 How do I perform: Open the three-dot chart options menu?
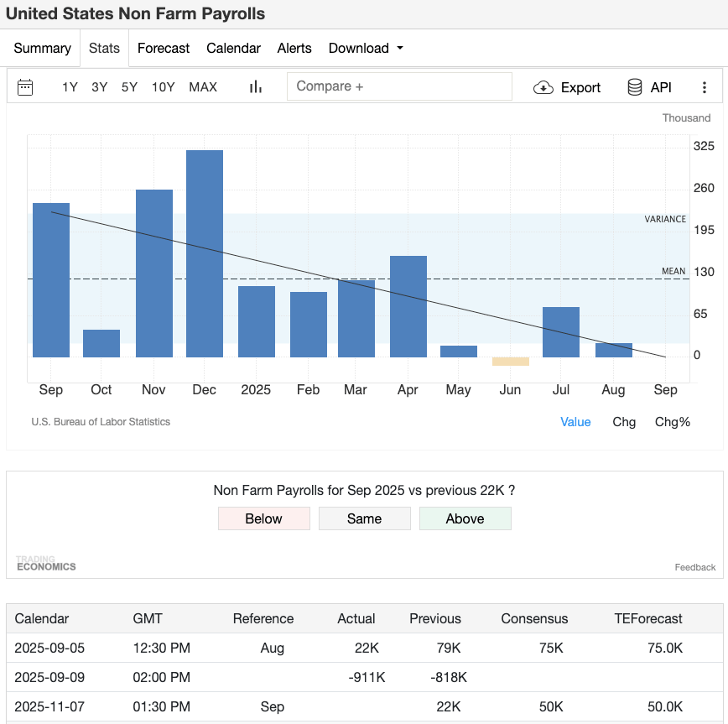tap(705, 86)
